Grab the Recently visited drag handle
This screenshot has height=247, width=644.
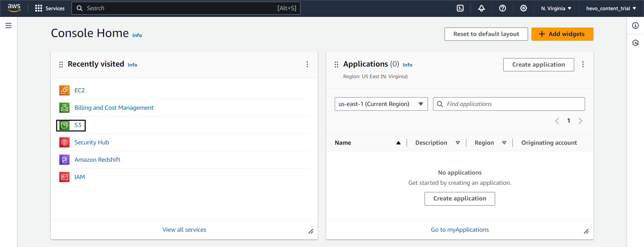pos(61,65)
